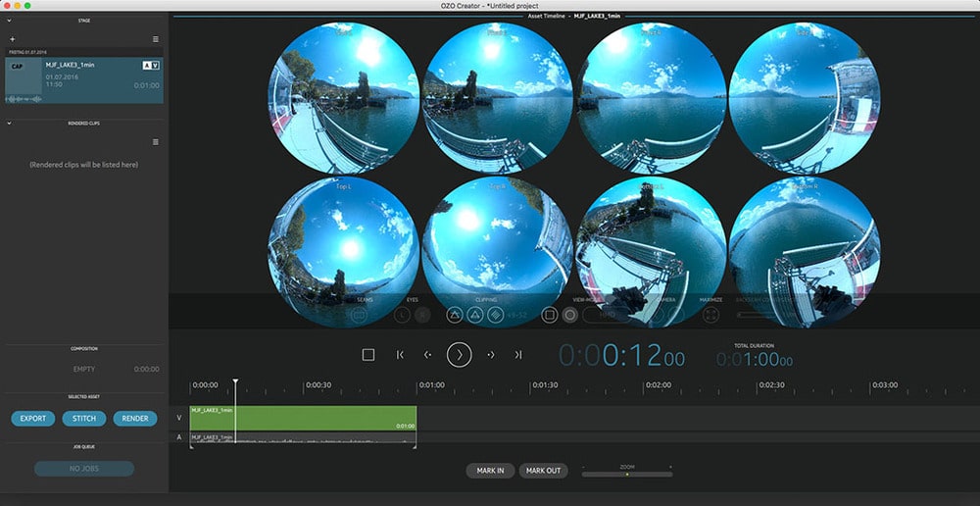Step one frame backward
Image resolution: width=980 pixels, height=506 pixels.
tap(428, 355)
